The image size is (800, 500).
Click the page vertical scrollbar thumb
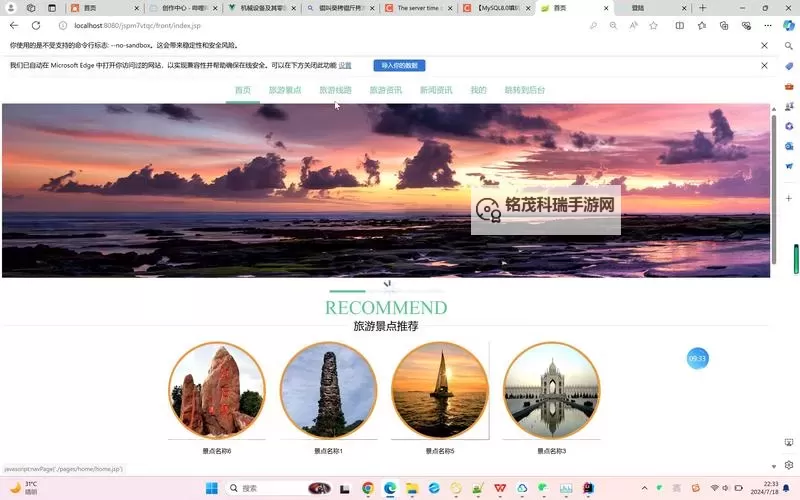[773, 189]
